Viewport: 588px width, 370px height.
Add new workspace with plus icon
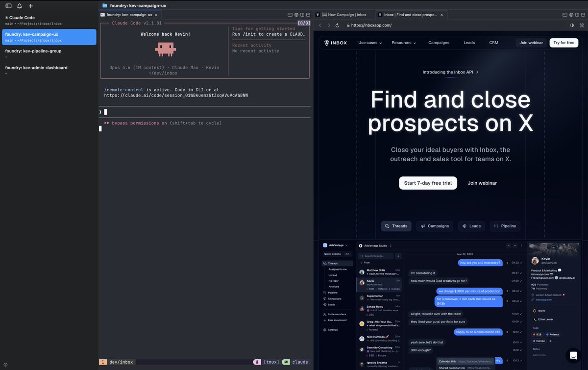(31, 6)
